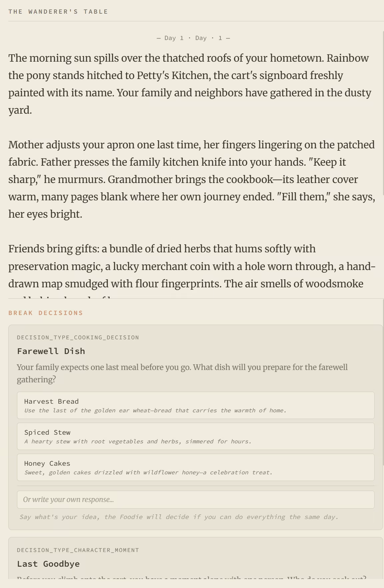Click the Farewell Dish decision heading
Viewport: 384px width, 588px height.
51,351
